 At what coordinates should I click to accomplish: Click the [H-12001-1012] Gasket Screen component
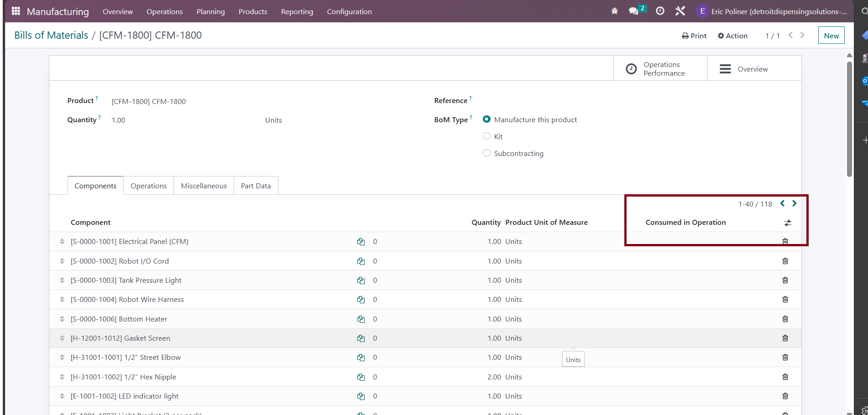tap(120, 338)
